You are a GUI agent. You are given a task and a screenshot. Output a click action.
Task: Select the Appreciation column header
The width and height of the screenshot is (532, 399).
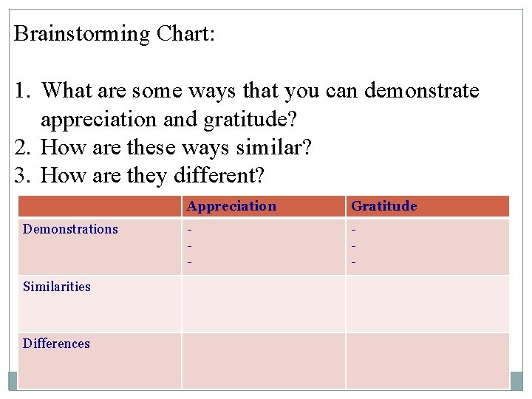(x=264, y=206)
